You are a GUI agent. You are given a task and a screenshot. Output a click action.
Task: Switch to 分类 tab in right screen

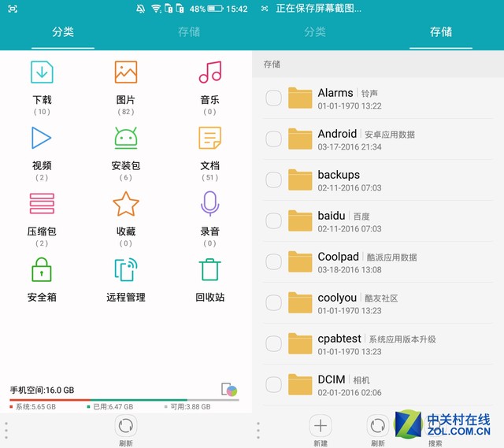315,32
